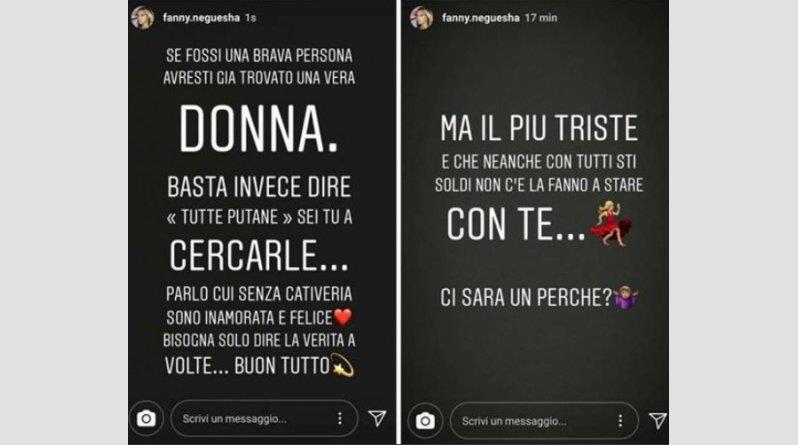798x445 pixels.
Task: Tap the shooting star emoji
Action: [x=343, y=365]
